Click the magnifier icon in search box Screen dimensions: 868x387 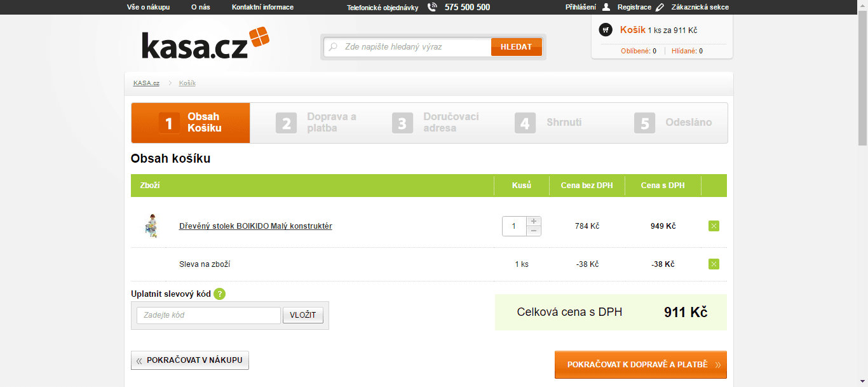coord(333,47)
